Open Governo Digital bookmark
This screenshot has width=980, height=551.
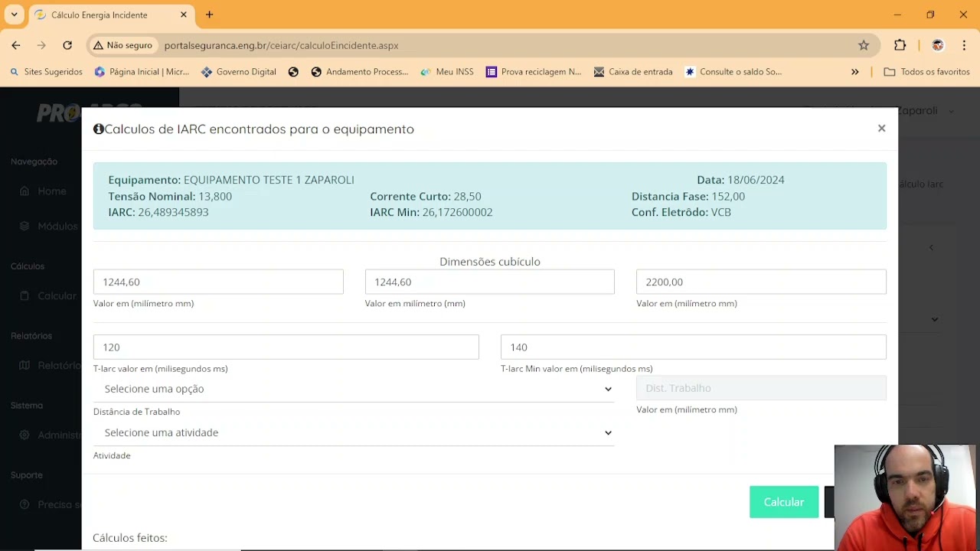(238, 72)
